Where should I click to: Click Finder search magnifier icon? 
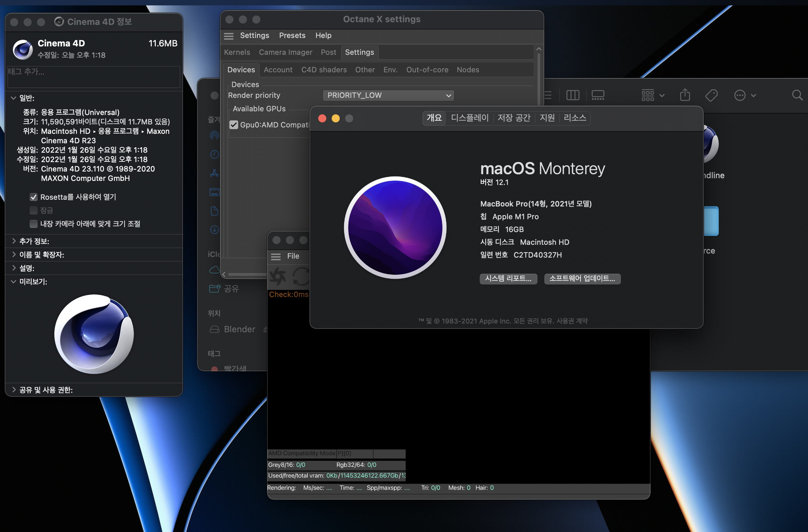tap(797, 96)
